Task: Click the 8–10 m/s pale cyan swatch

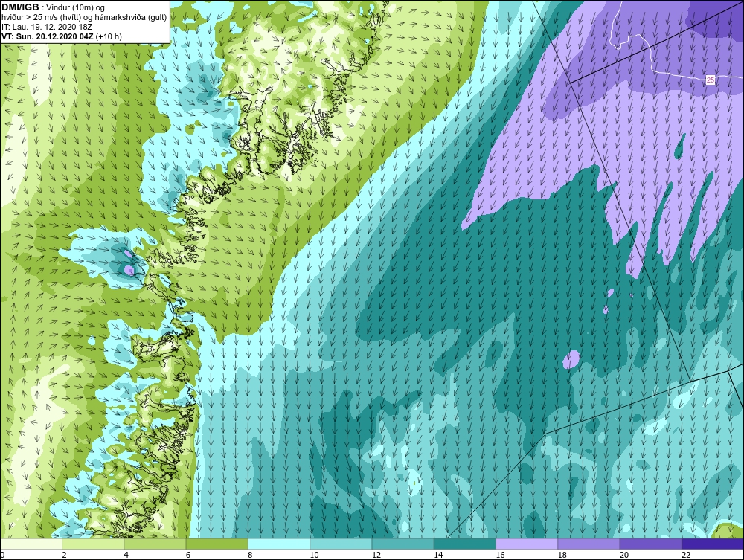Action: (279, 544)
